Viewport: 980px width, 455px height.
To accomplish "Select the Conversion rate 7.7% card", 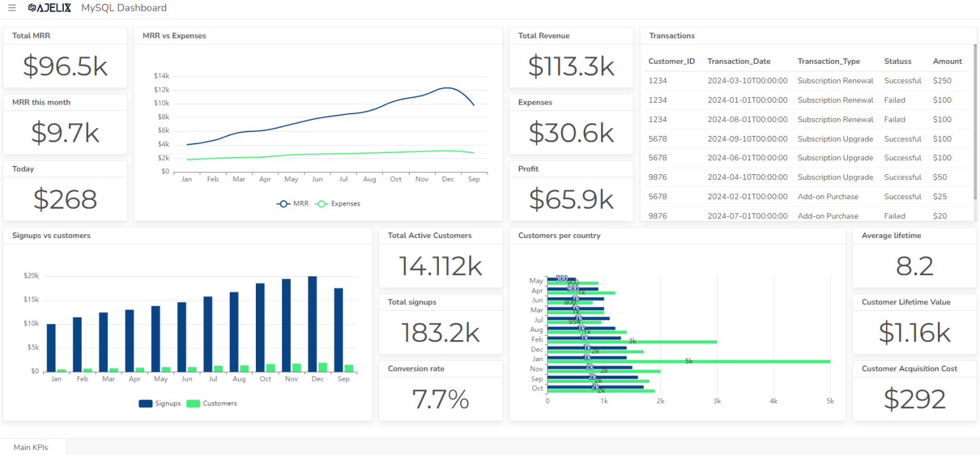I will pyautogui.click(x=440, y=399).
